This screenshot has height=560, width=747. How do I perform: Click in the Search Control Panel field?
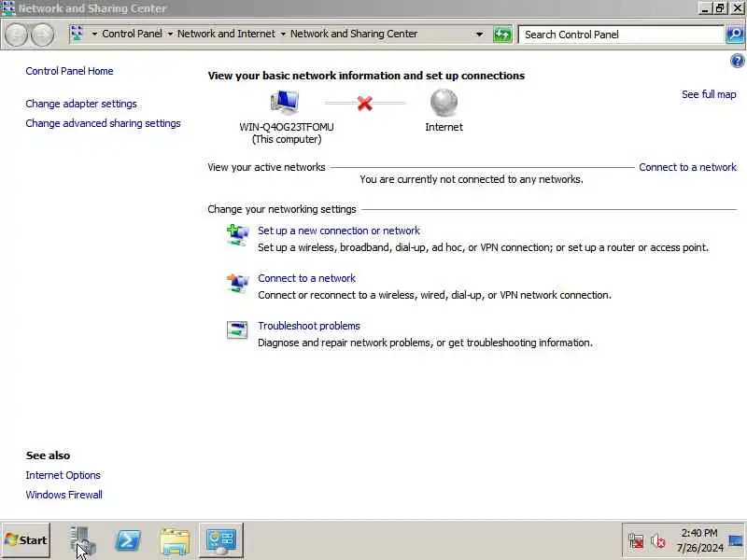click(621, 35)
